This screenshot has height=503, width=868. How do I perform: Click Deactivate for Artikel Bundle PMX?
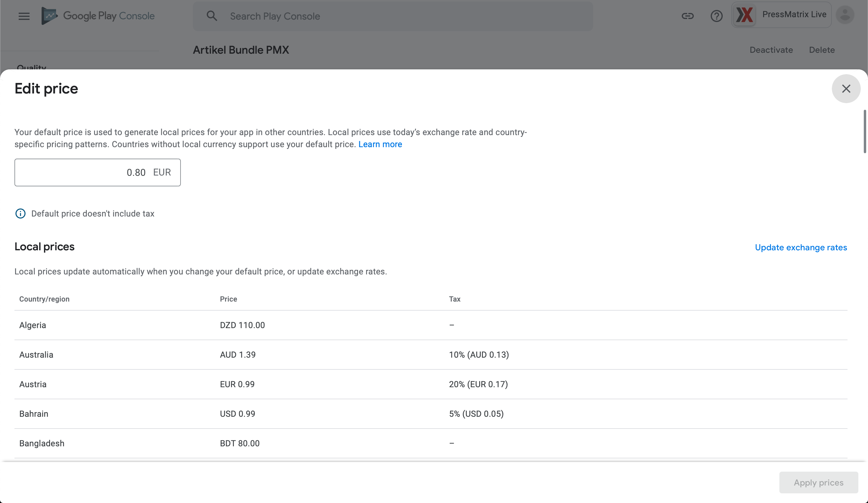(771, 50)
